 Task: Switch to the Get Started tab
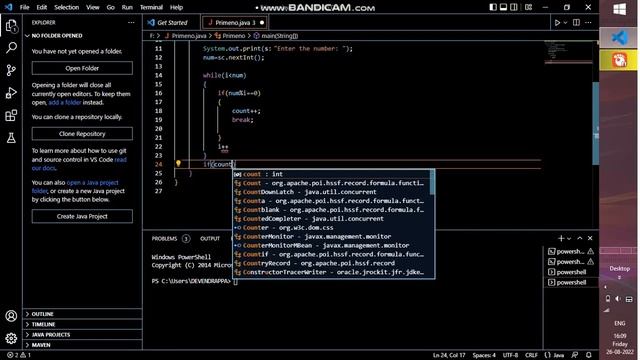pos(171,23)
